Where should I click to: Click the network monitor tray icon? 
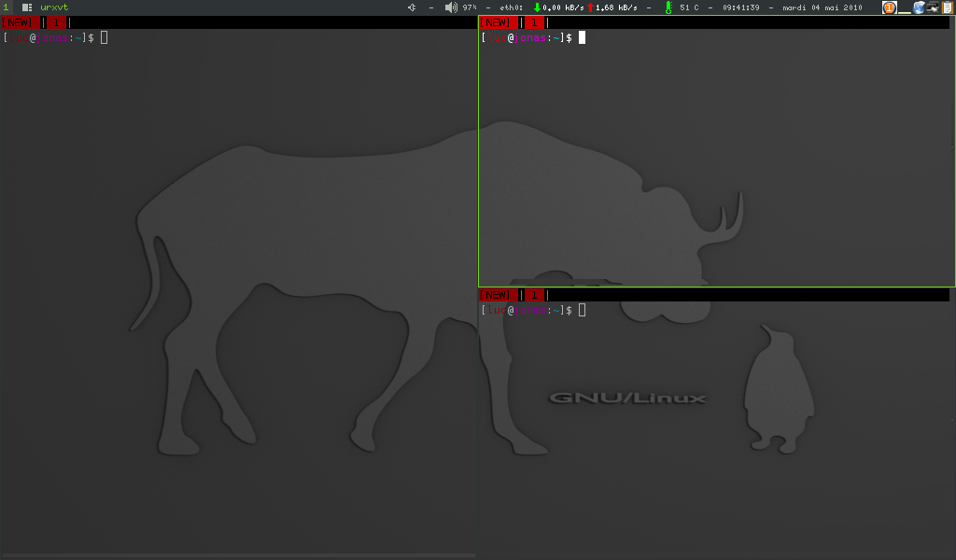(933, 7)
